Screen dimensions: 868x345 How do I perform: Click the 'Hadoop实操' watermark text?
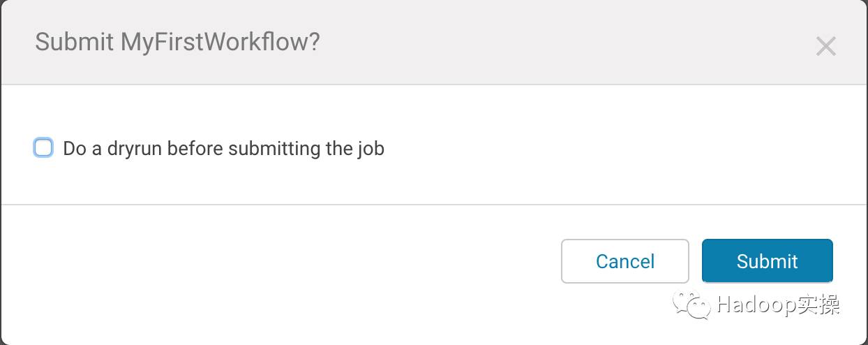click(778, 304)
